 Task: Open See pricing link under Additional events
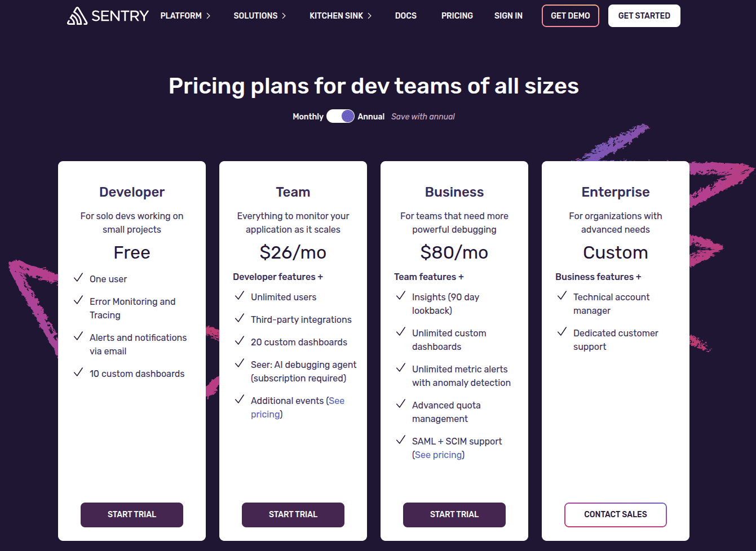(266, 414)
